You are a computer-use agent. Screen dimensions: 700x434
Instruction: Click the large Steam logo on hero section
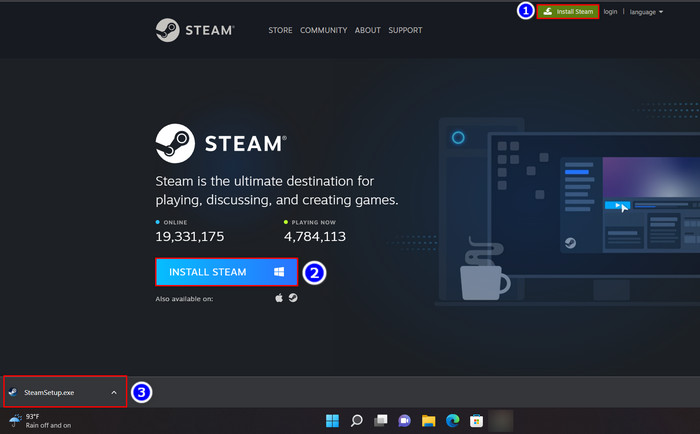(221, 143)
